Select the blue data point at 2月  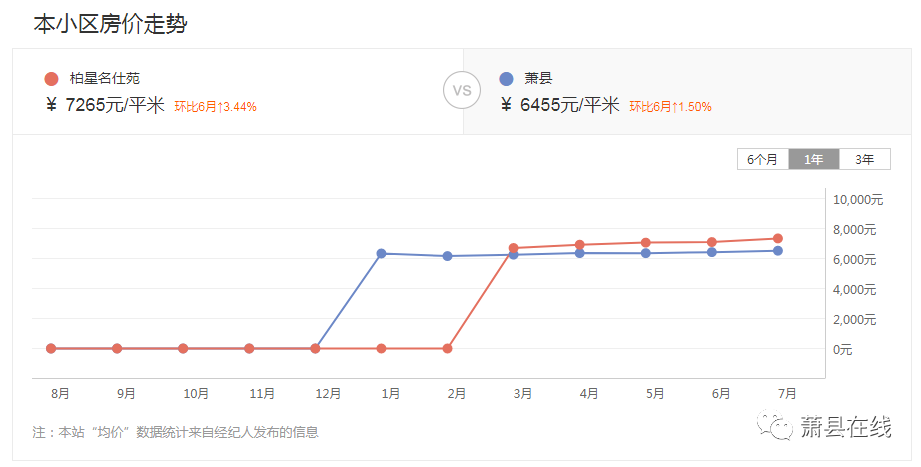point(447,256)
